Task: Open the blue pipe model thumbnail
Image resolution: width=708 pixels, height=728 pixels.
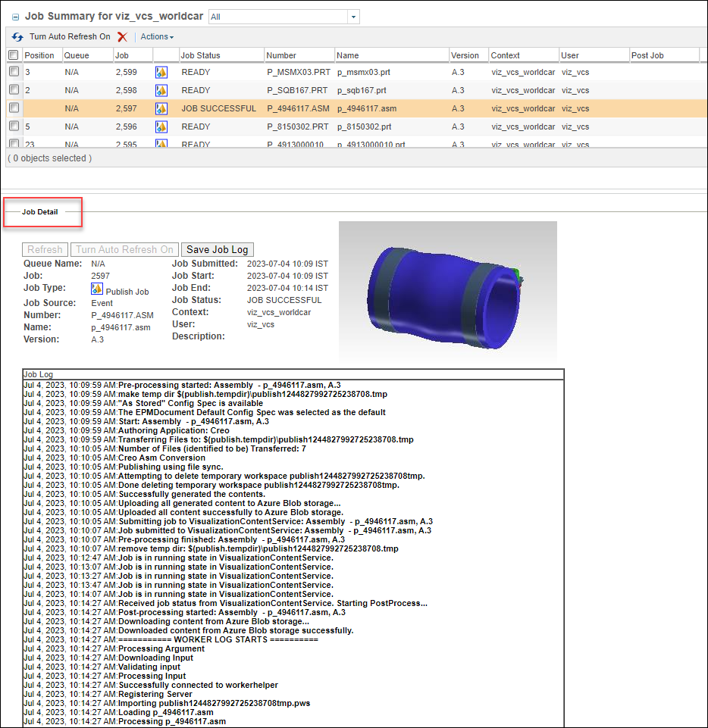Action: [x=448, y=292]
